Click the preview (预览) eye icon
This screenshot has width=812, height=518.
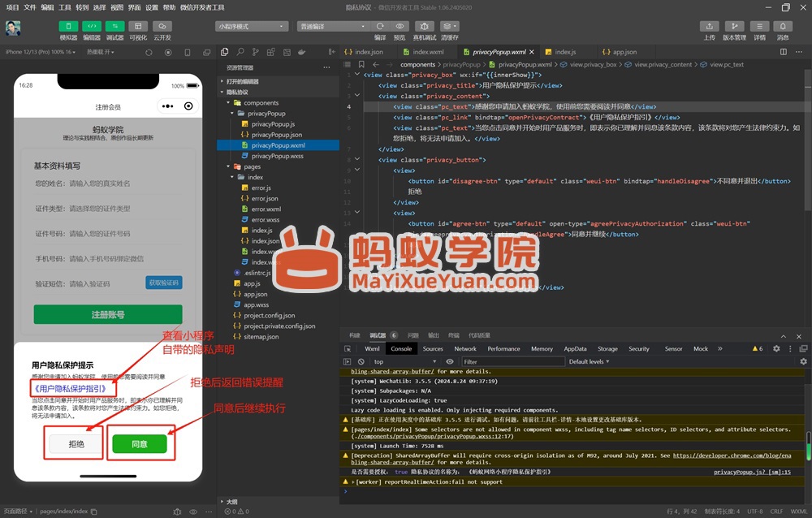pos(400,27)
